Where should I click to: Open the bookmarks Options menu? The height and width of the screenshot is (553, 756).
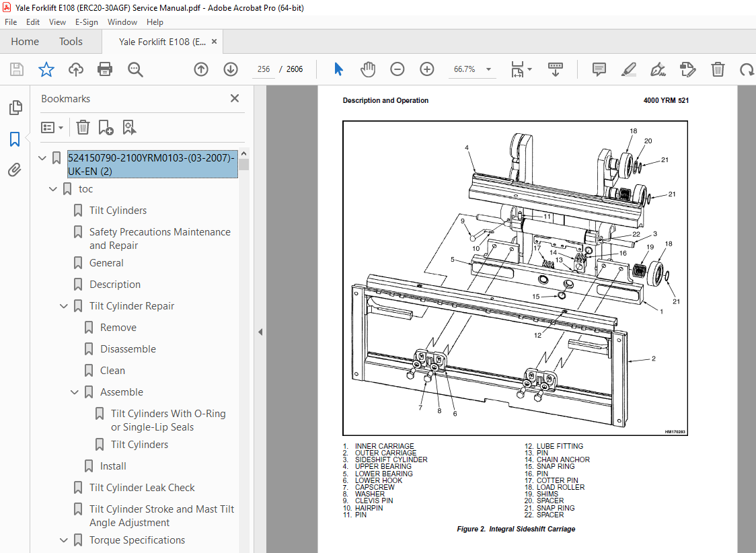[52, 128]
